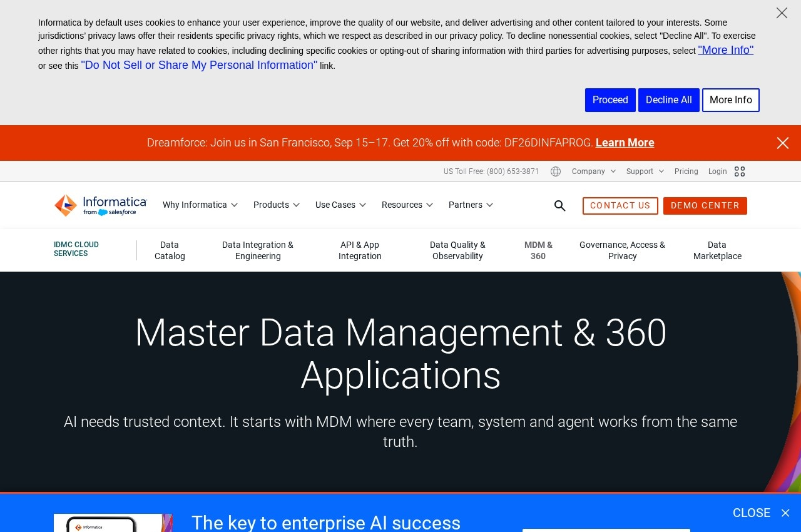Open the apps grid icon beside Login
This screenshot has width=801, height=532.
[740, 171]
